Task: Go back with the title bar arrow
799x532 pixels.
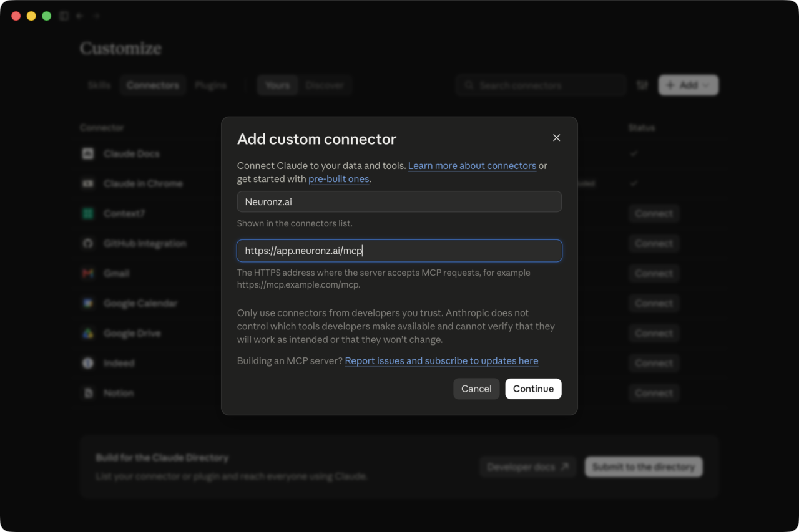Action: pyautogui.click(x=80, y=16)
